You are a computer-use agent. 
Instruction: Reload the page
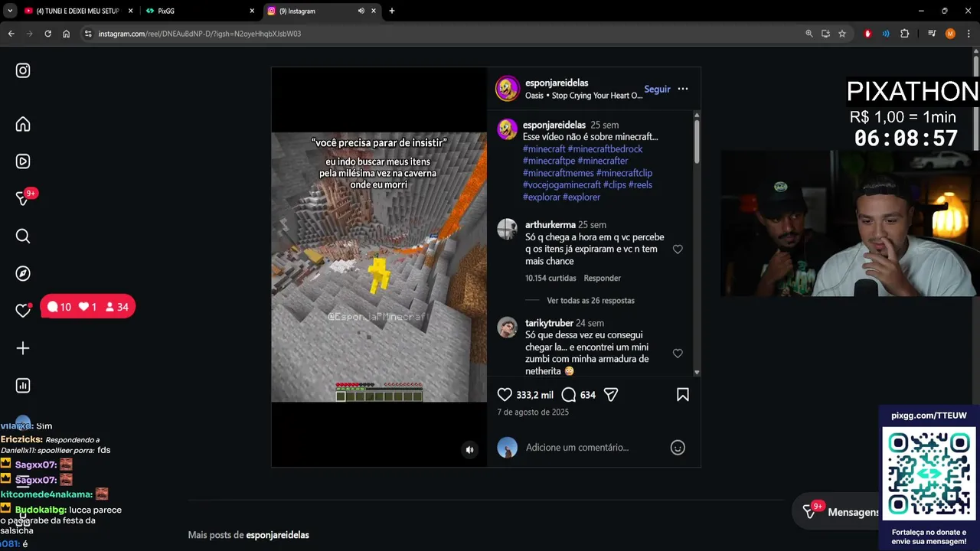coord(47,34)
